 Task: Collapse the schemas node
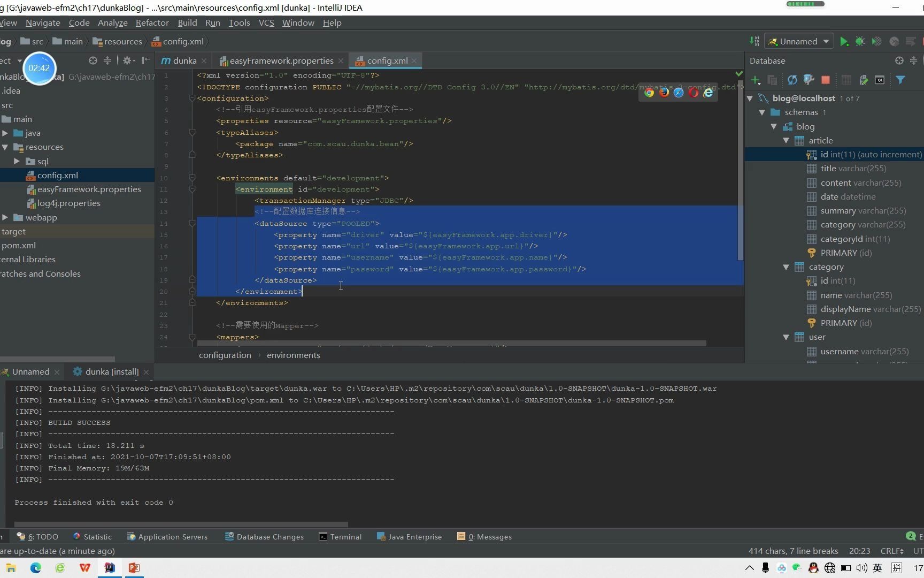coord(762,112)
